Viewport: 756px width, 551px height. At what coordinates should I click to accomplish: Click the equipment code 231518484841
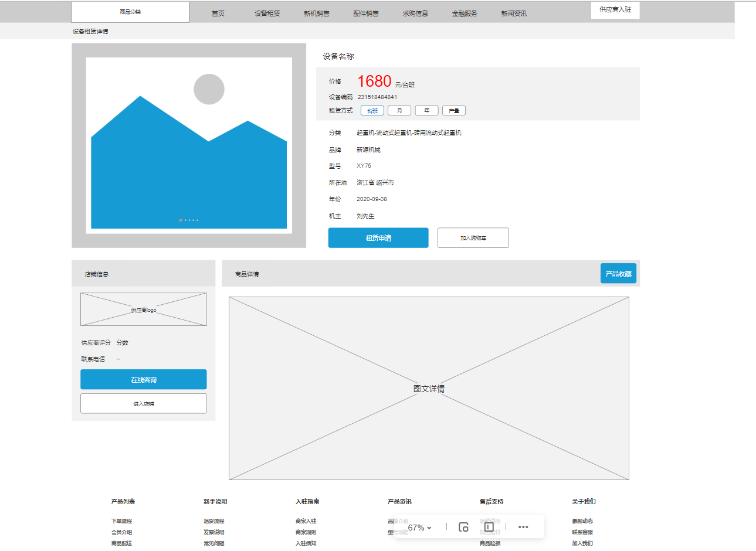coord(377,97)
